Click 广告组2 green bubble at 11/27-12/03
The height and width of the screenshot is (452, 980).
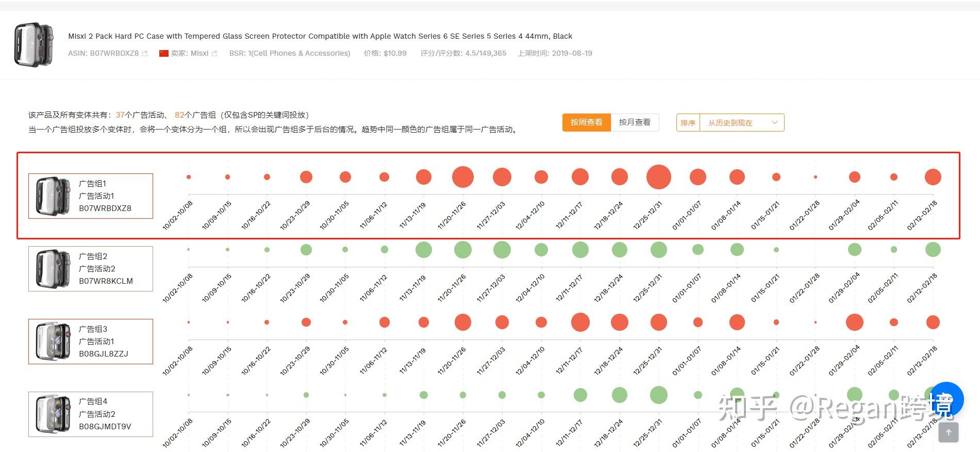[x=502, y=250]
